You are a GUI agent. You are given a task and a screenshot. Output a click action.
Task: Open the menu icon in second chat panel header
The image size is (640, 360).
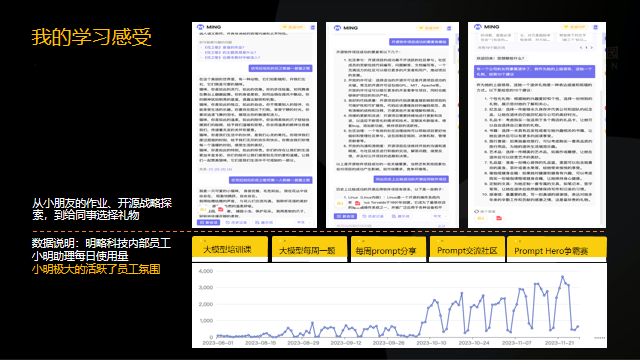pyautogui.click(x=449, y=28)
